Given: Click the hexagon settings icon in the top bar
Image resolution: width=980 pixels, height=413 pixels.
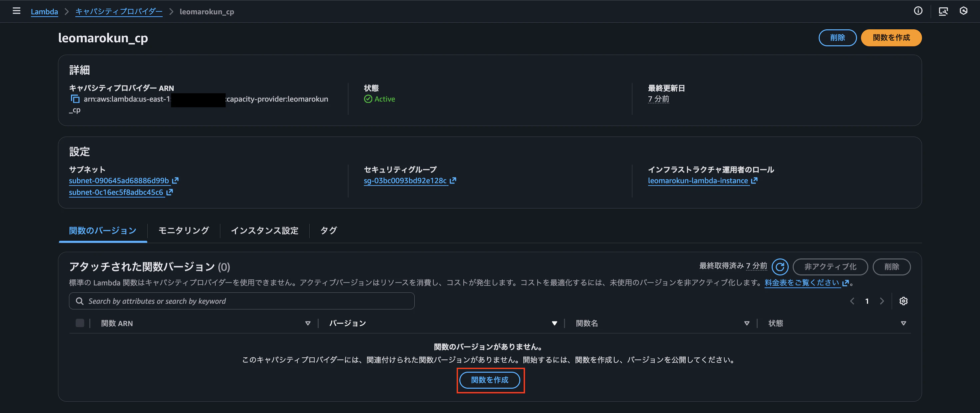Looking at the screenshot, I should tap(963, 11).
